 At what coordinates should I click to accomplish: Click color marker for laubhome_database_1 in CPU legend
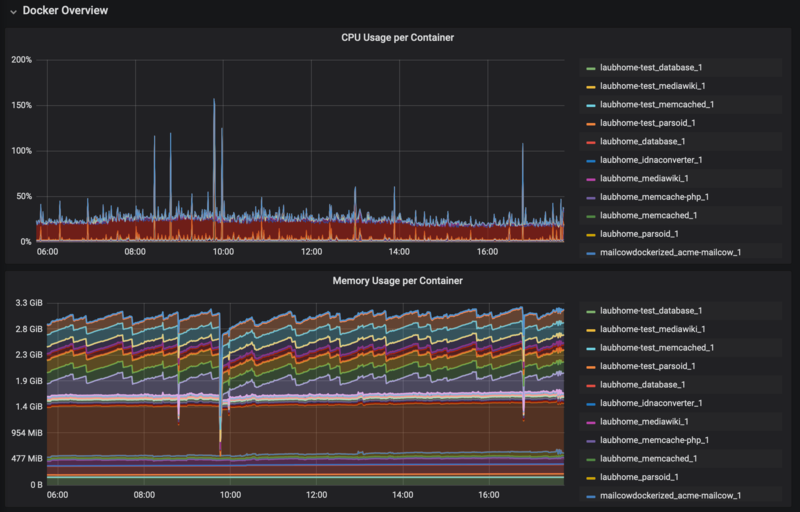pyautogui.click(x=590, y=142)
